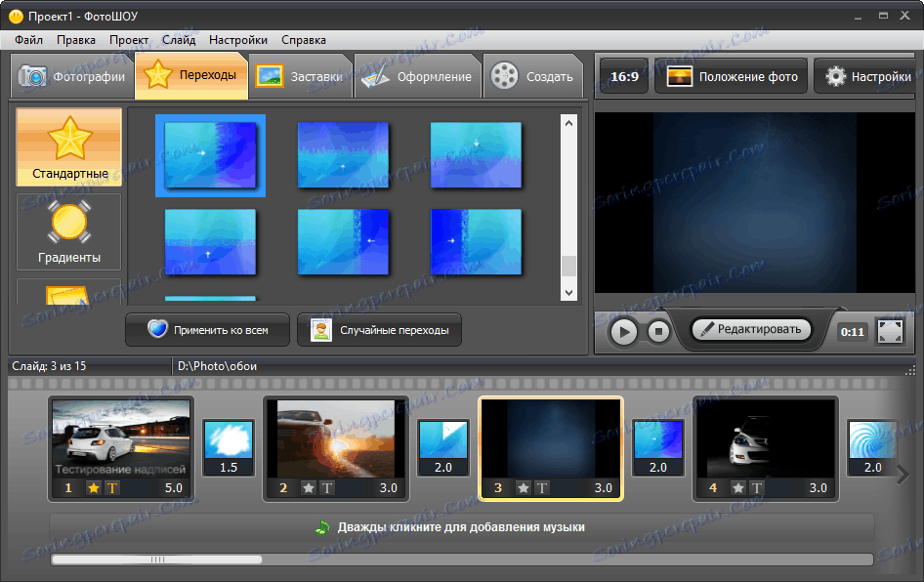Switch to the Фотографии tab
This screenshot has height=582, width=924.
[x=72, y=76]
